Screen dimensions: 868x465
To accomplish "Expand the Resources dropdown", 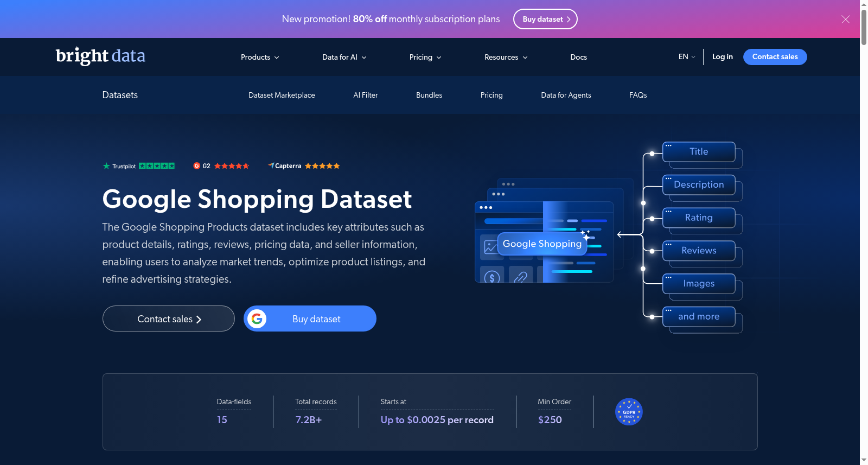I will point(506,57).
